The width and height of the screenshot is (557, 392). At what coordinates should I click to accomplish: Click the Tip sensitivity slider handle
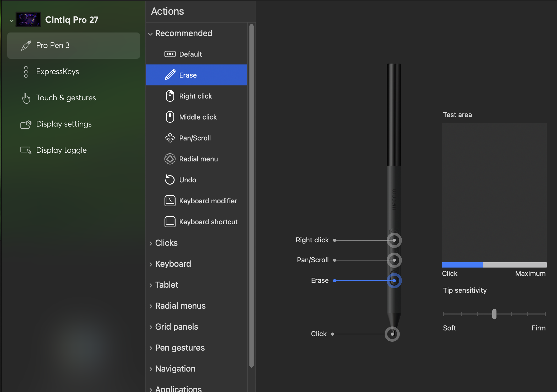coord(494,314)
